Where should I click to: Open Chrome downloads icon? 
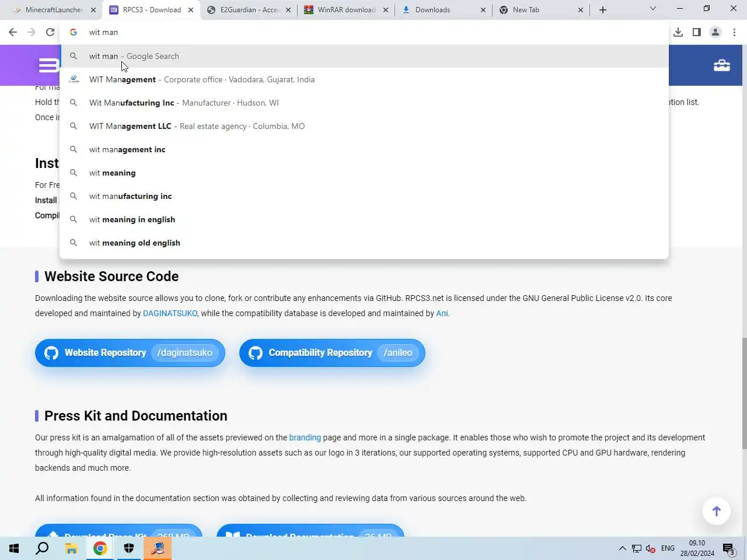click(678, 32)
